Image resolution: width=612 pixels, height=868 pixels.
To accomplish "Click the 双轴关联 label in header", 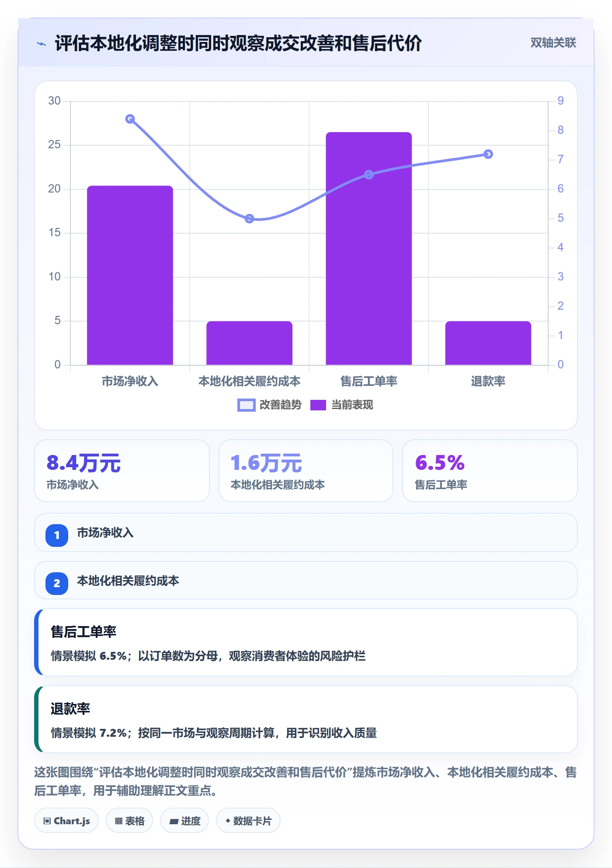I will [x=553, y=43].
